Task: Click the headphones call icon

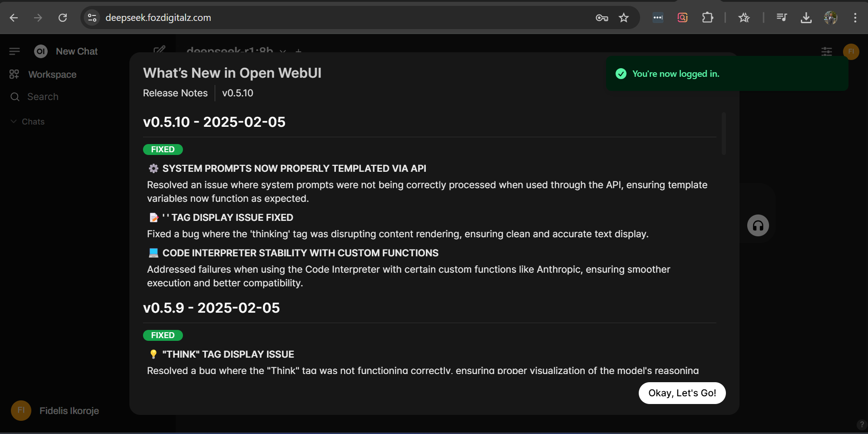Action: 758,225
